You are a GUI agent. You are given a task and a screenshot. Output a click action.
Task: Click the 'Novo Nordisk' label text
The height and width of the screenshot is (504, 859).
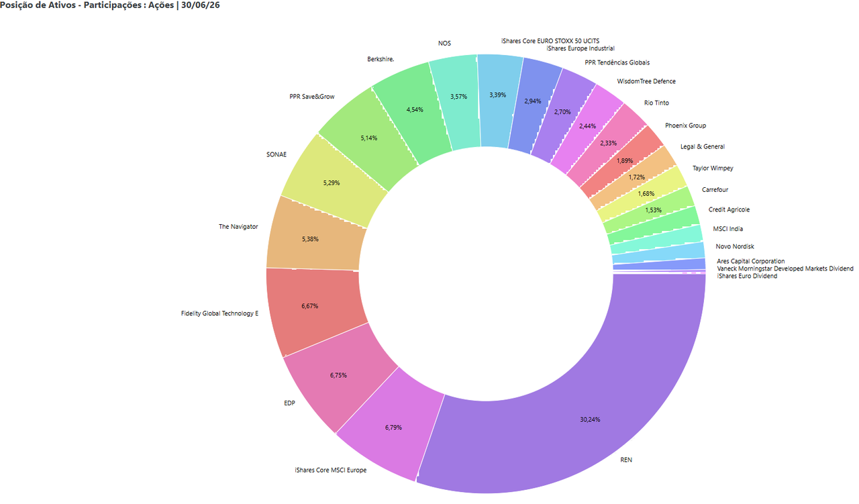coord(735,246)
